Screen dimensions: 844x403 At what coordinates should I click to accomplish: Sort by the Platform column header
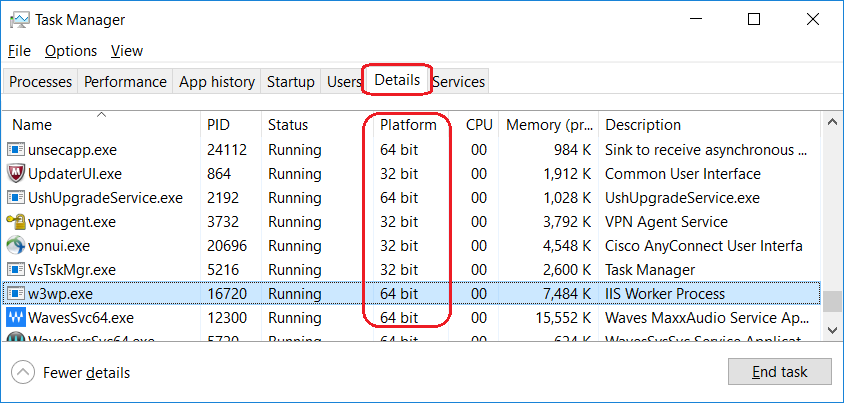click(x=408, y=126)
